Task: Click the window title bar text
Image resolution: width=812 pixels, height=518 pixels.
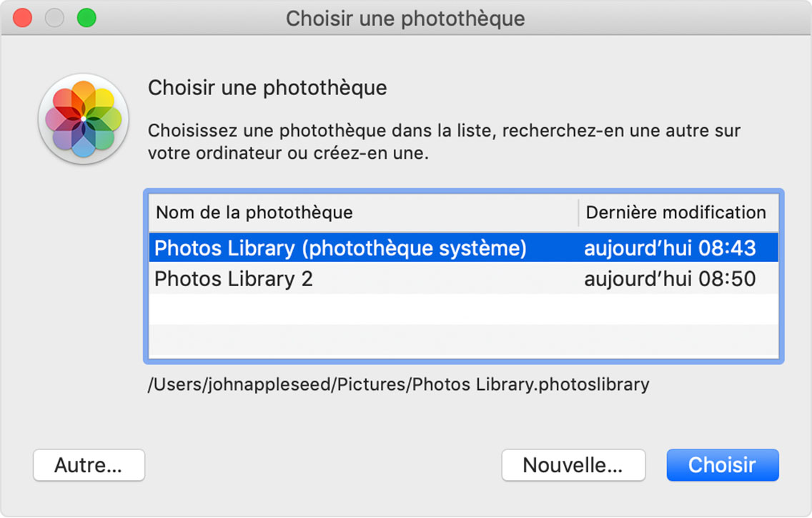Action: (x=405, y=18)
